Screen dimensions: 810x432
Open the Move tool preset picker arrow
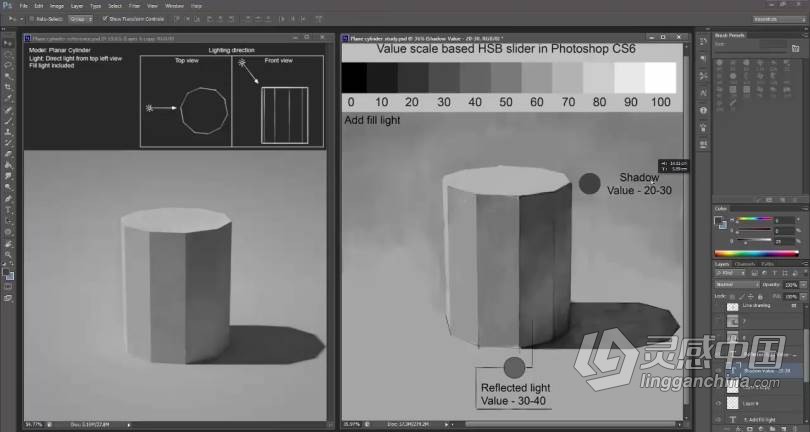click(x=21, y=19)
